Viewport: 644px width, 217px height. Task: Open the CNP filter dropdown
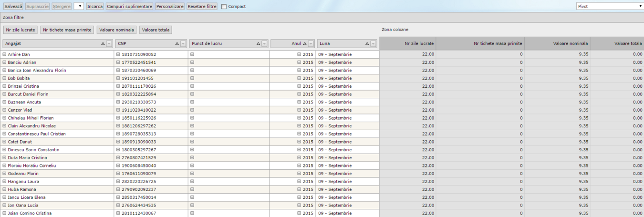[183, 44]
